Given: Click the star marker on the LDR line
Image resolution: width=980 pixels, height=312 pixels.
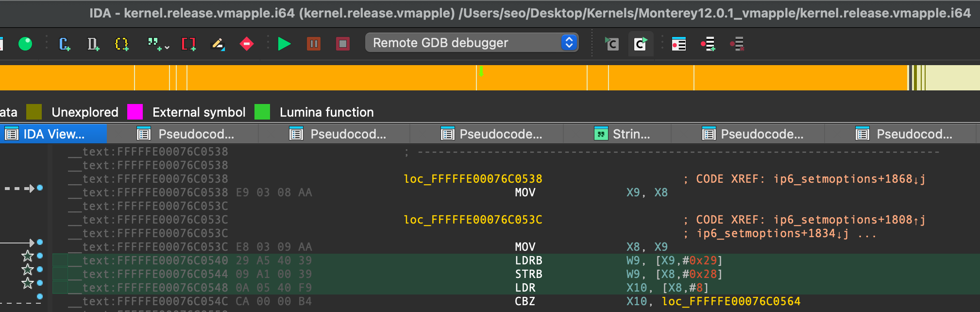Looking at the screenshot, I should point(28,283).
